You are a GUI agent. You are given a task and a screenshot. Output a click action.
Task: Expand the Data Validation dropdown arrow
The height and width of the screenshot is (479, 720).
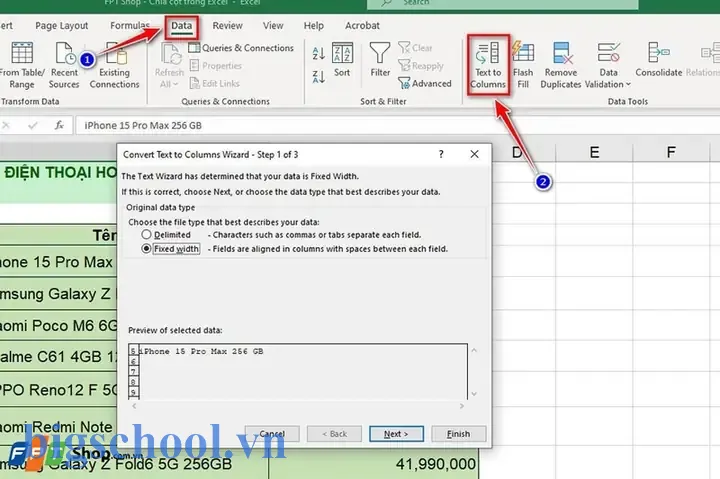628,85
